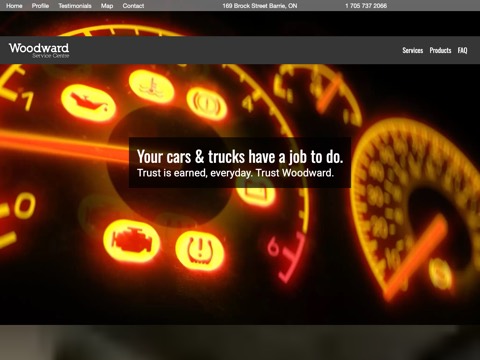Screen dimensions: 480x360
Task: Click the 1 705 737 2066 phone number
Action: point(366,6)
